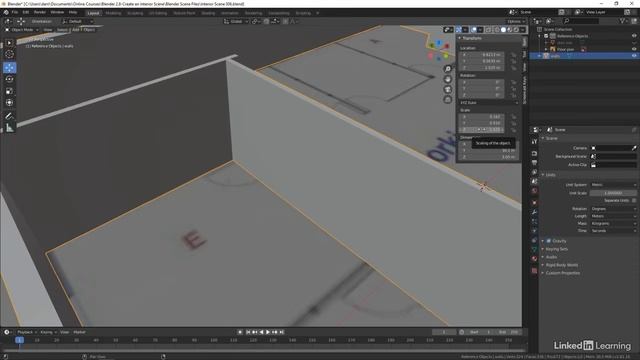Viewport: 640px width, 360px height.
Task: Select the Rotate tool
Action: coord(9,79)
